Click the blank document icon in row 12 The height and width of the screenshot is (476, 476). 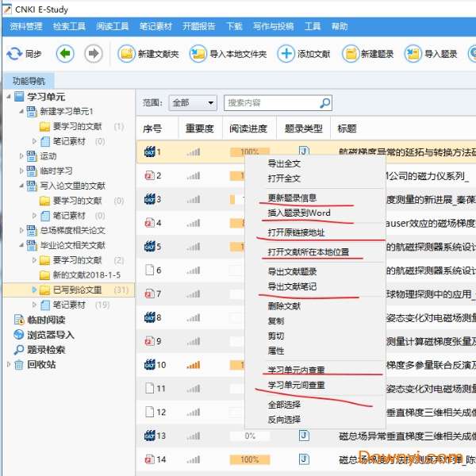pos(150,412)
